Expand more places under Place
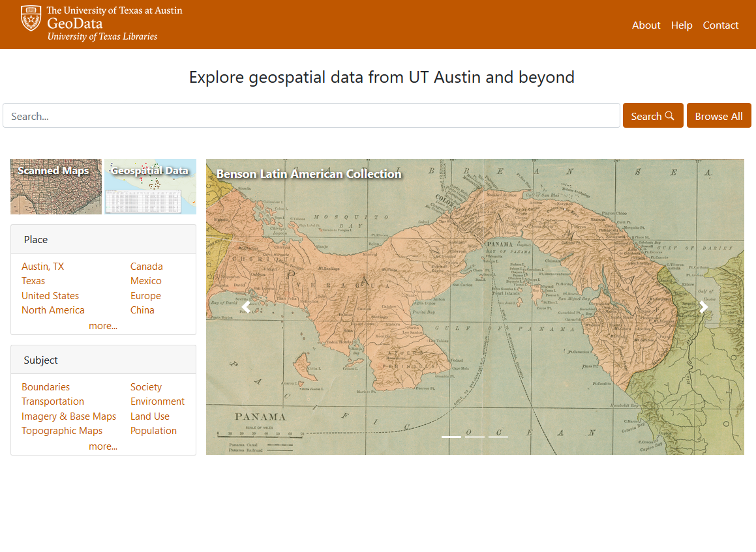The height and width of the screenshot is (552, 756). [103, 326]
